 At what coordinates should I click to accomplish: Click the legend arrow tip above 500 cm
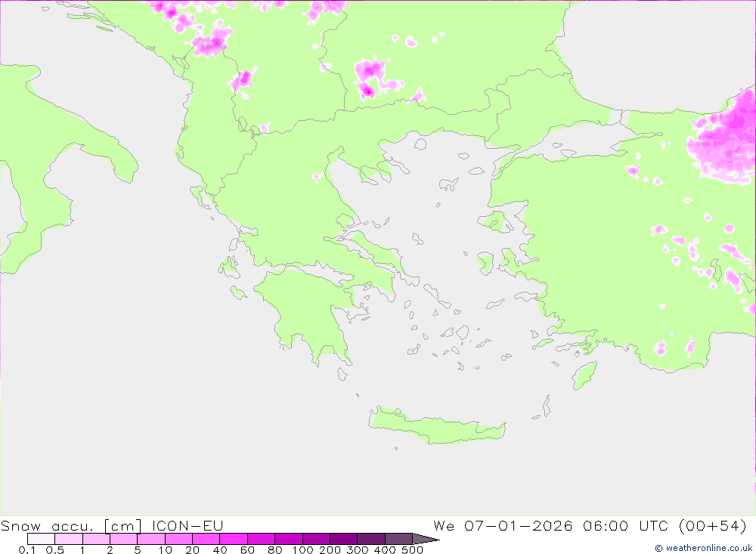tap(426, 539)
